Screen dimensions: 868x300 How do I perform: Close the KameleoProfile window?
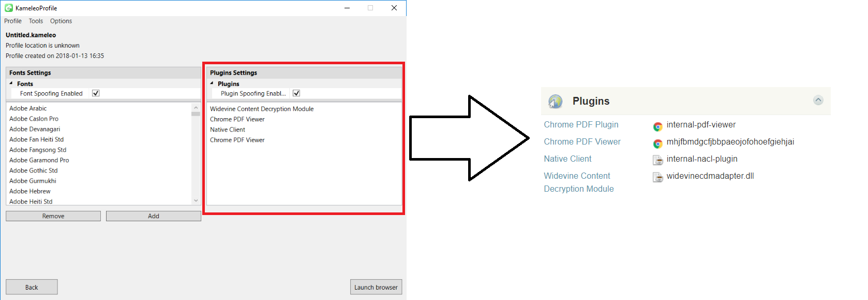(394, 8)
